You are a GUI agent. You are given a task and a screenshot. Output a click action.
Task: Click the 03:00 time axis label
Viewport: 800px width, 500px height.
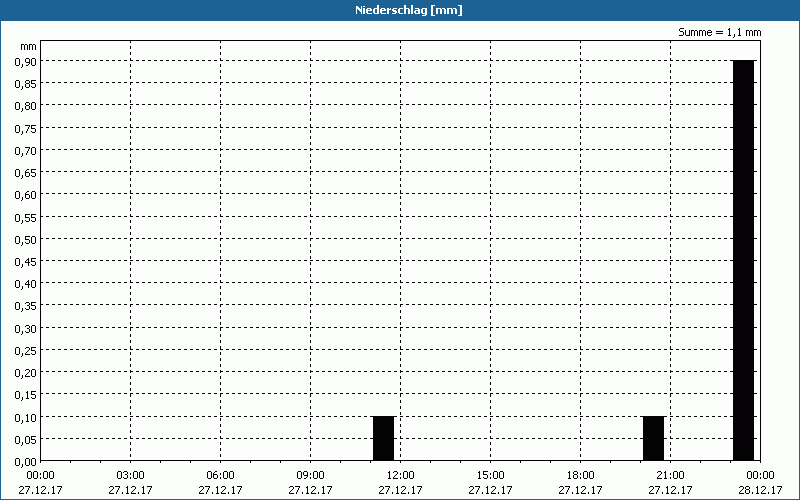pyautogui.click(x=130, y=476)
